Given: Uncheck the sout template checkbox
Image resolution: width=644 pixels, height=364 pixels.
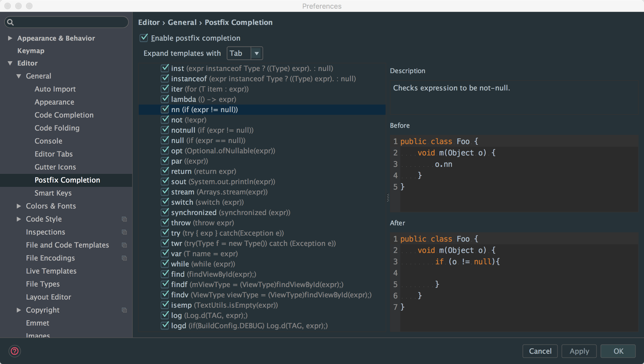Looking at the screenshot, I should (x=165, y=181).
